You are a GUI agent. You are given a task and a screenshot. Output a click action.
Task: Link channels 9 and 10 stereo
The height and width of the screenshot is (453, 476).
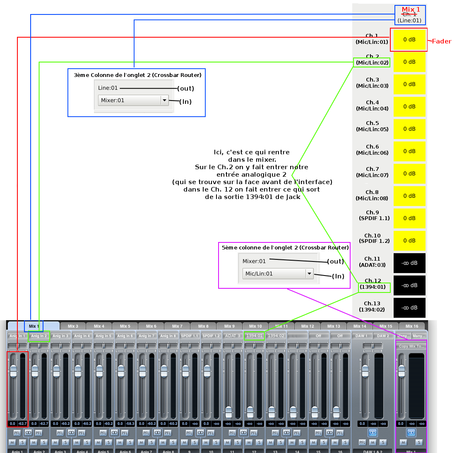tap(200, 433)
